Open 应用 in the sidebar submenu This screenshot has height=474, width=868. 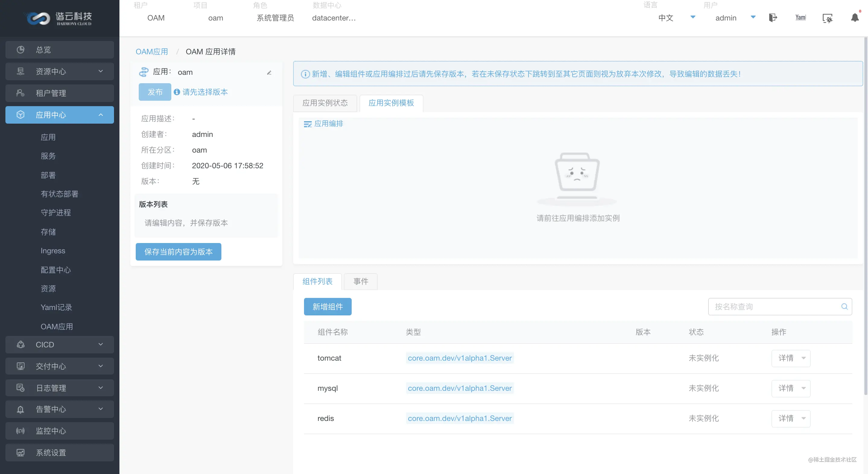pos(48,137)
